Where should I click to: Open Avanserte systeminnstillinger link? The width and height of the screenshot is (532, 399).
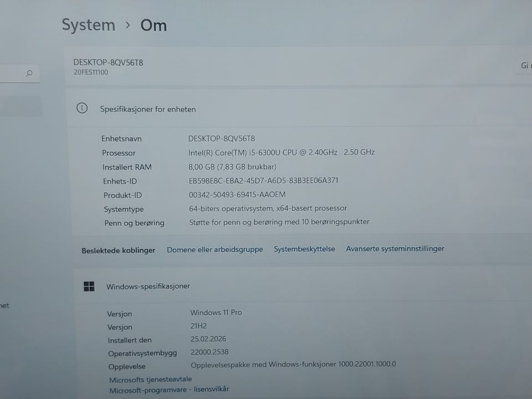point(395,249)
